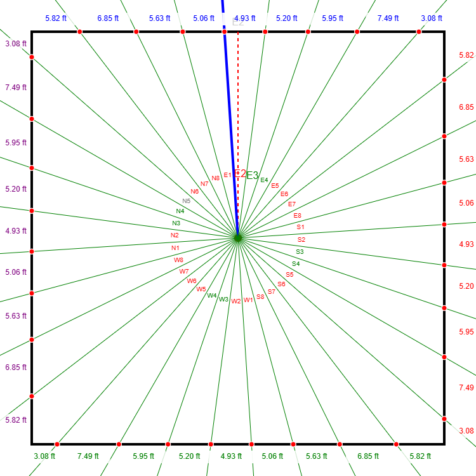Select the green 7.49 ft measurement
The image size is (476, 476).
[88, 456]
